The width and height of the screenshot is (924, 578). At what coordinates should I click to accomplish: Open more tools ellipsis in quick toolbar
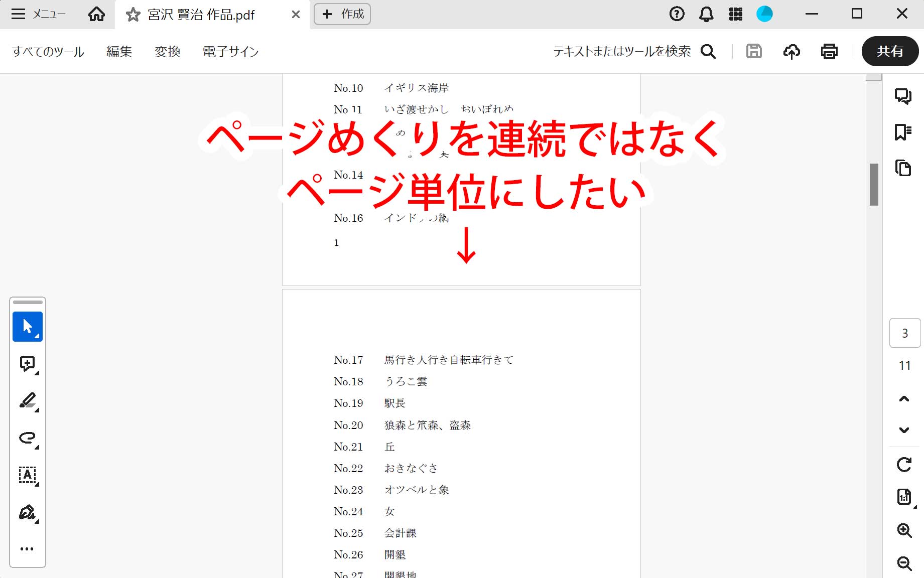pos(27,549)
